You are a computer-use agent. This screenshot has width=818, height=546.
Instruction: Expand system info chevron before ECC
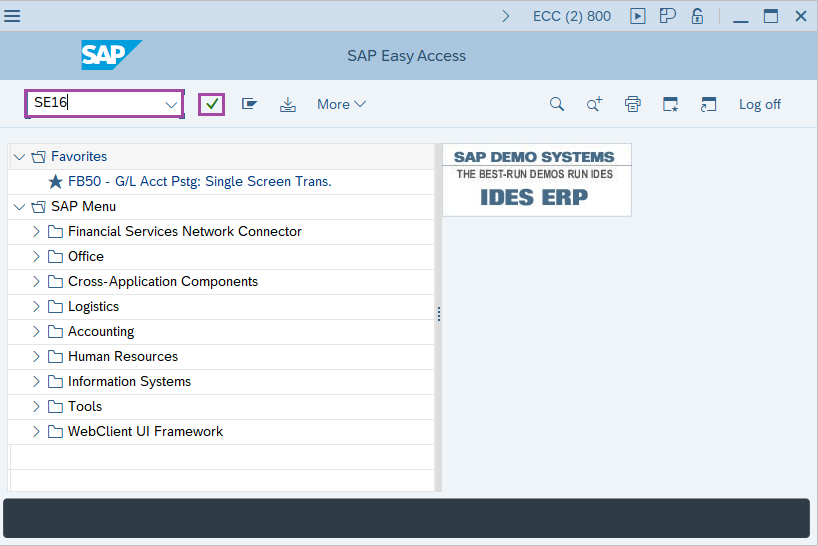tap(506, 16)
